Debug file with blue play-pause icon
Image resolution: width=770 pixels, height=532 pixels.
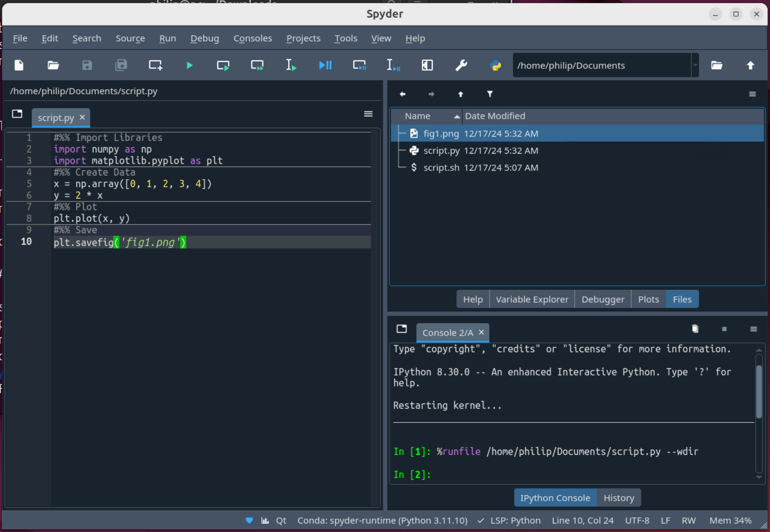(x=325, y=65)
